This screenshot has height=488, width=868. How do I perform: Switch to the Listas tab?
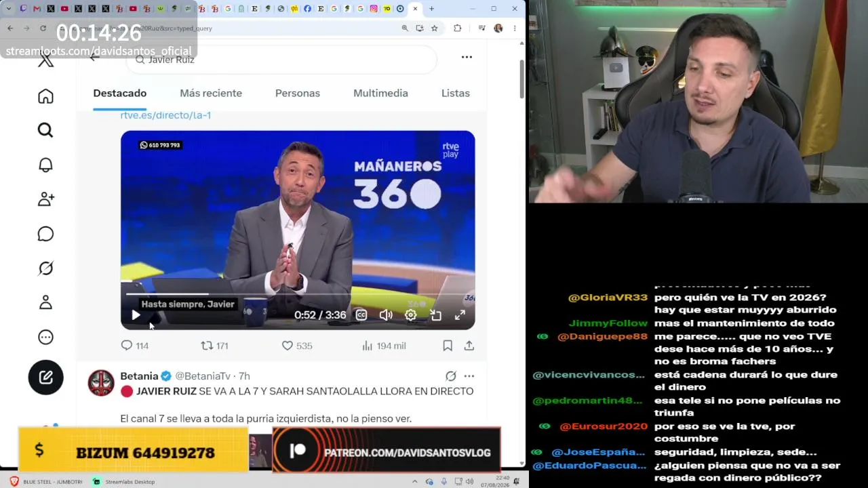click(456, 94)
